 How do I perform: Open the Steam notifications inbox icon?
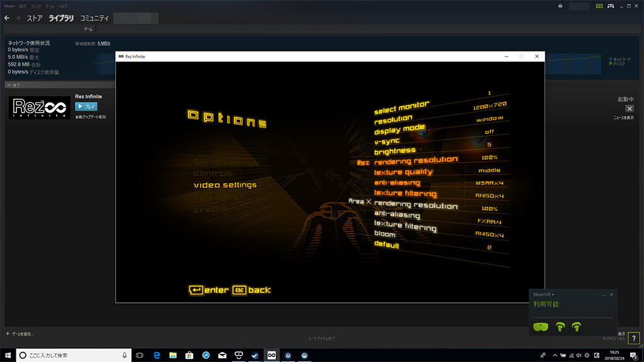point(560,6)
